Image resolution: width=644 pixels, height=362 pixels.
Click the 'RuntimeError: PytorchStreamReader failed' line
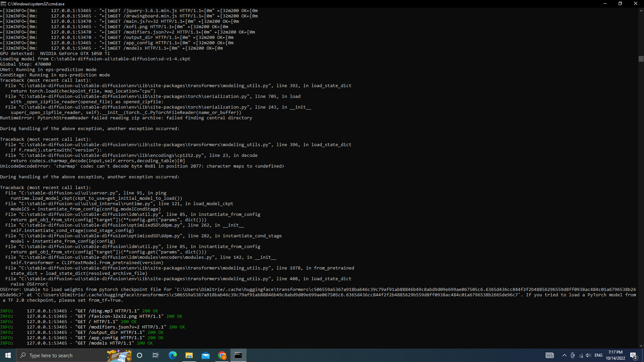pyautogui.click(x=126, y=118)
